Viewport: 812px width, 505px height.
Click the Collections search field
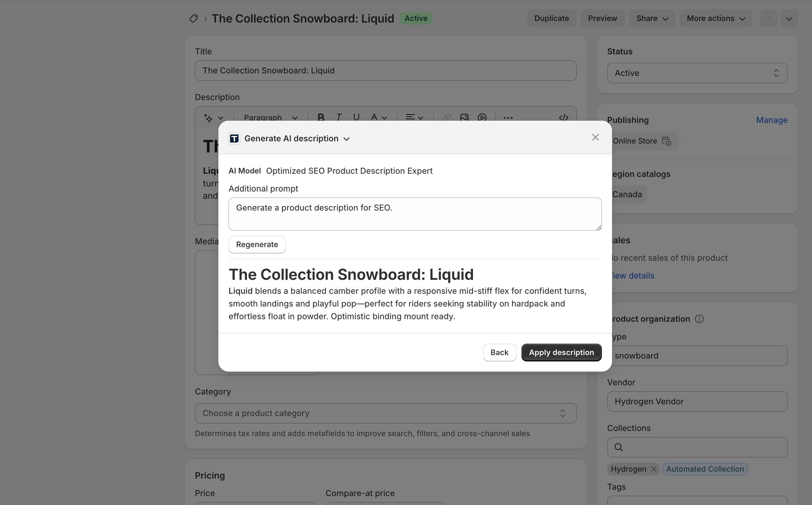pos(697,447)
